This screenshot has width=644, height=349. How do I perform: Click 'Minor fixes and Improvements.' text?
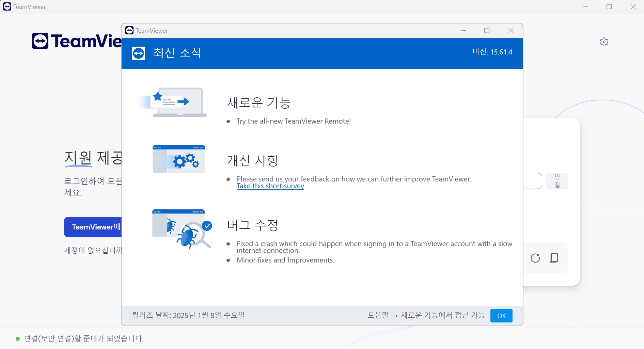[285, 260]
